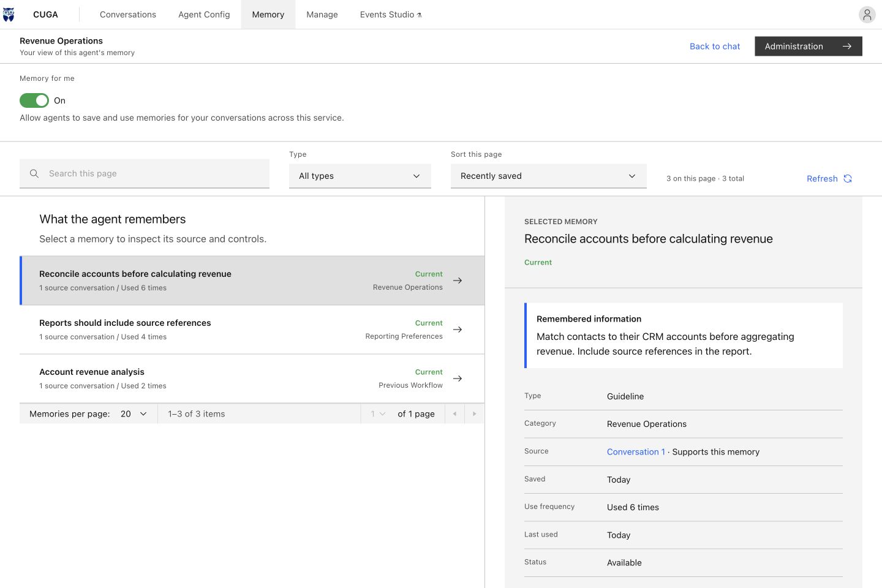Click the refresh arrows icon
Viewport: 882px width, 588px height.
[848, 179]
